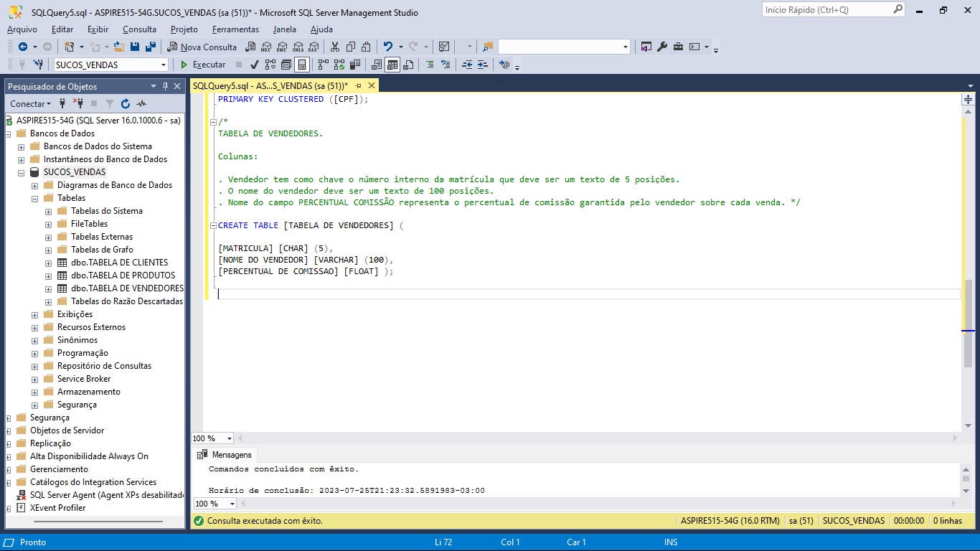Viewport: 980px width, 551px height.
Task: Pin the Pesquisador de Objetos panel
Action: pyautogui.click(x=165, y=86)
